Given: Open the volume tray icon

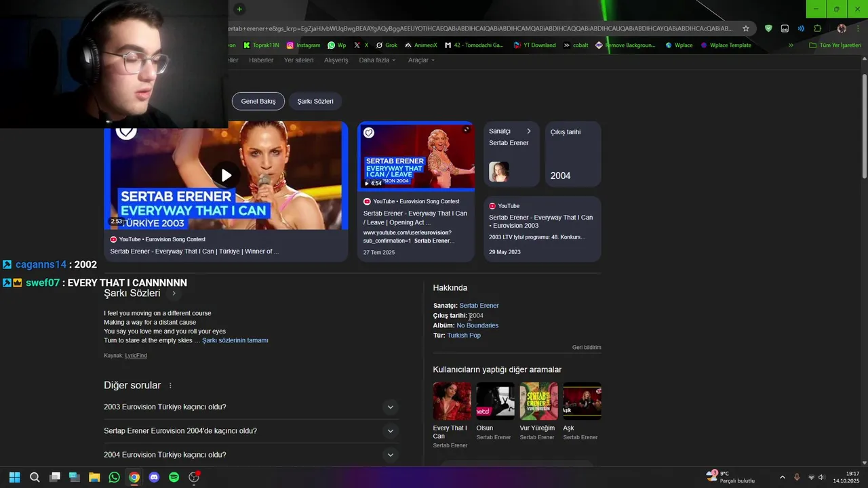Looking at the screenshot, I should [x=821, y=477].
